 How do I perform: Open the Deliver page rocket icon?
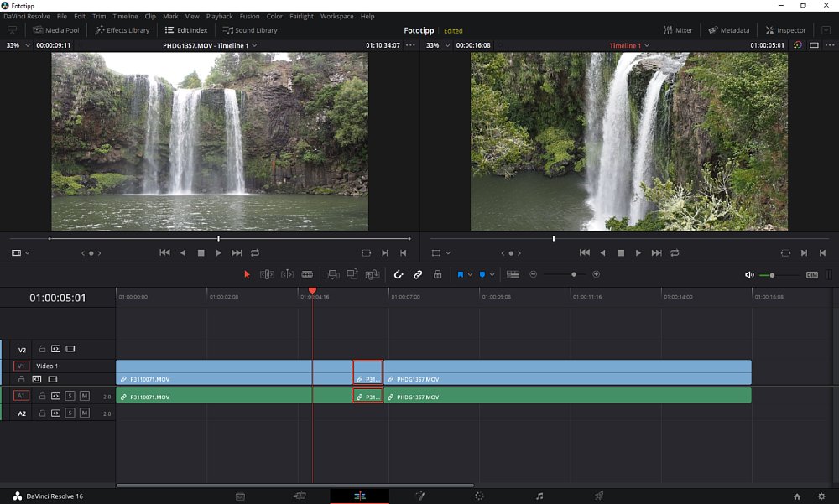[x=599, y=496]
